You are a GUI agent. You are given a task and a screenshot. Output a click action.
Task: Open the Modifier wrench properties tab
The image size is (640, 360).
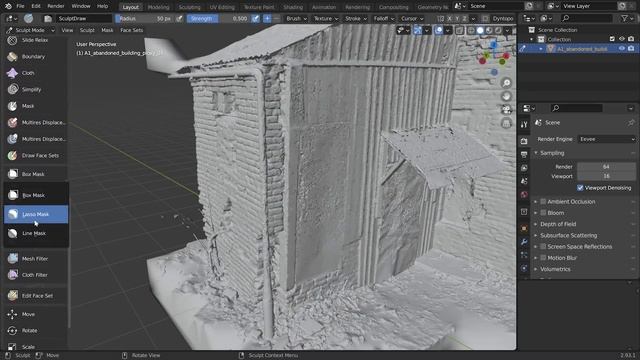pos(524,242)
